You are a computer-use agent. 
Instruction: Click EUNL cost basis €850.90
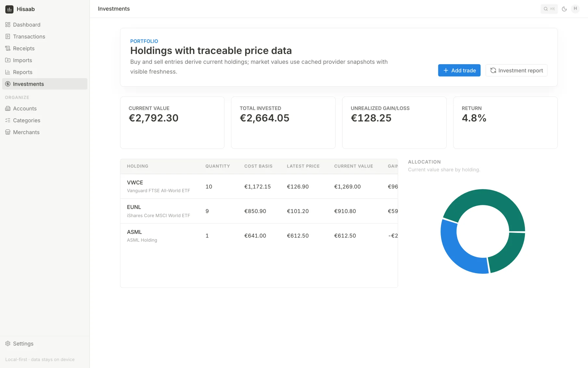coord(255,211)
